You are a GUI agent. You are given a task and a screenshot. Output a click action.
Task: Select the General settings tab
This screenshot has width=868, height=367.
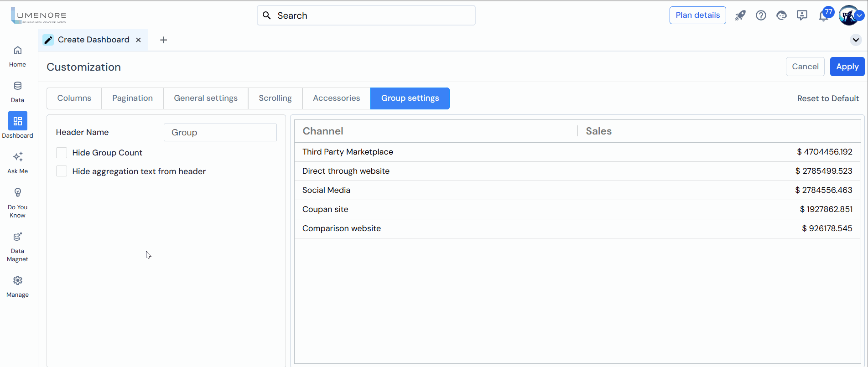click(206, 98)
